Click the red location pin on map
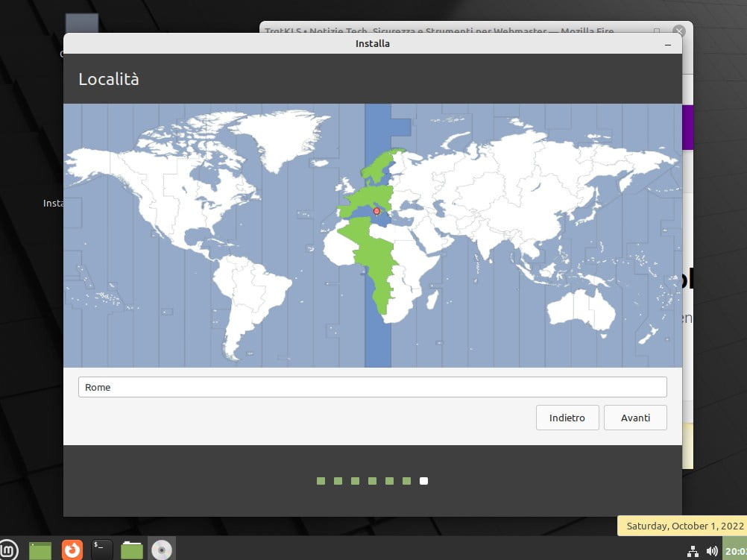The height and width of the screenshot is (560, 747). click(376, 212)
